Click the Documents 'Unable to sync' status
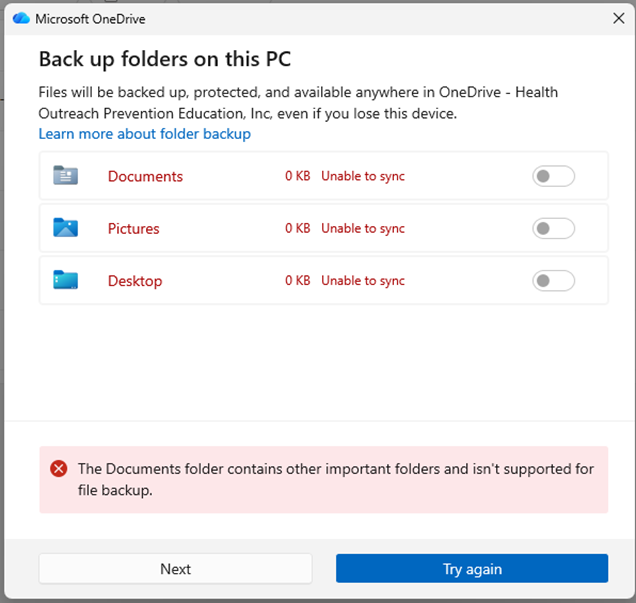 click(363, 177)
